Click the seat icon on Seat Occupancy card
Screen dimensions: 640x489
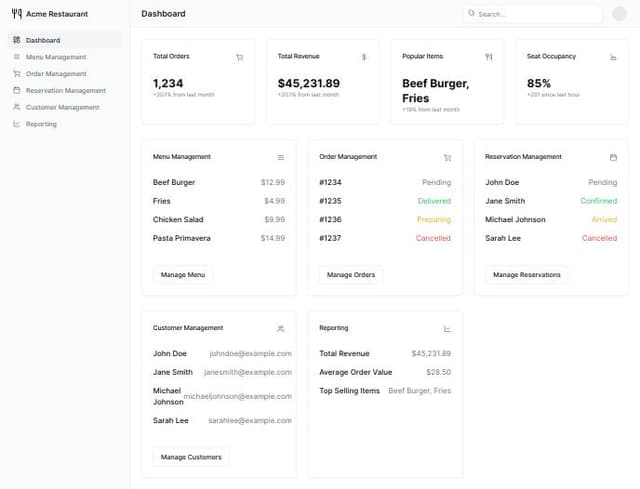pos(613,57)
